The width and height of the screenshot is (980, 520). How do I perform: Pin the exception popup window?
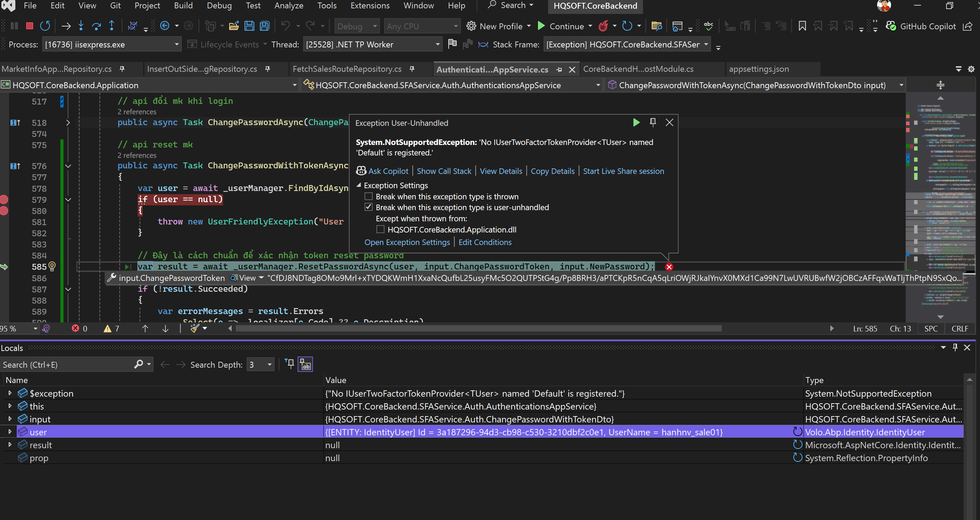tap(653, 122)
